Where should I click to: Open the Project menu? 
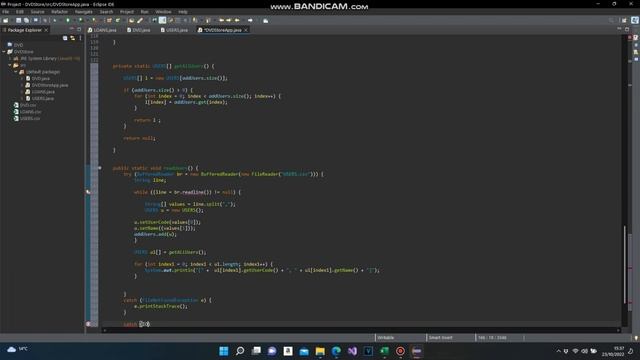coord(127,12)
